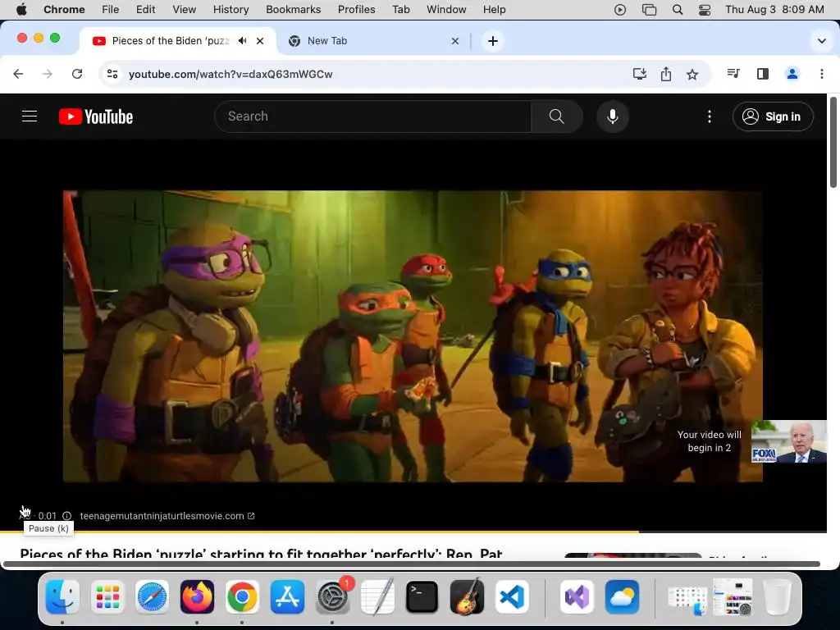Open App Store from the Dock
840x630 pixels.
pos(287,596)
